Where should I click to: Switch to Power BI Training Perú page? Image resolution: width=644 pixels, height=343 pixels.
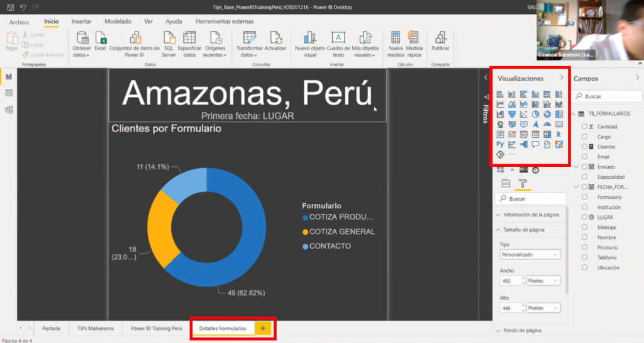[x=156, y=329]
